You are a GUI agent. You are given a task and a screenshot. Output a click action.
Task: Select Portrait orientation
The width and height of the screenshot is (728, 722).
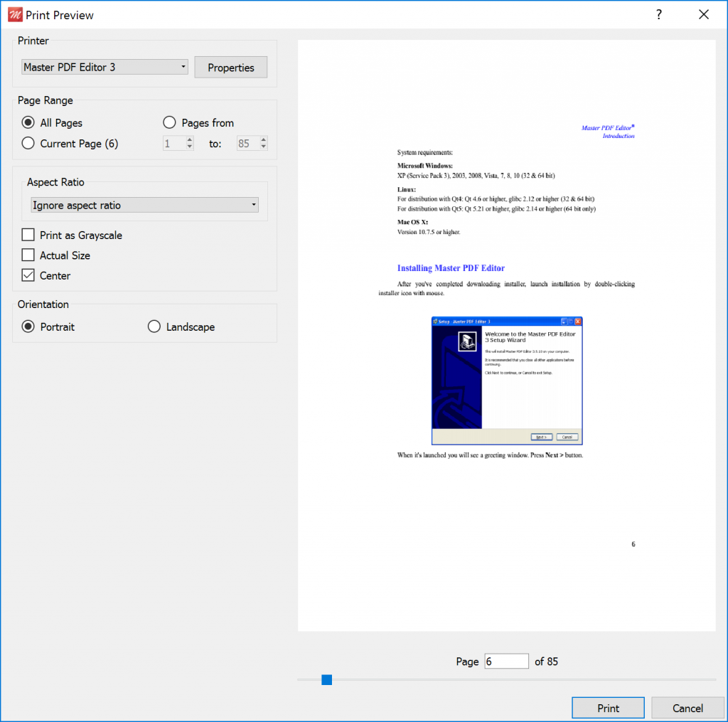click(x=28, y=327)
